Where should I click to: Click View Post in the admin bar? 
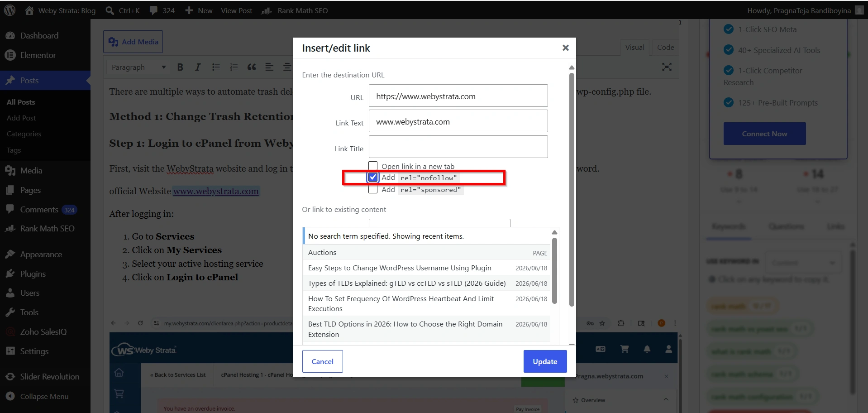point(236,10)
